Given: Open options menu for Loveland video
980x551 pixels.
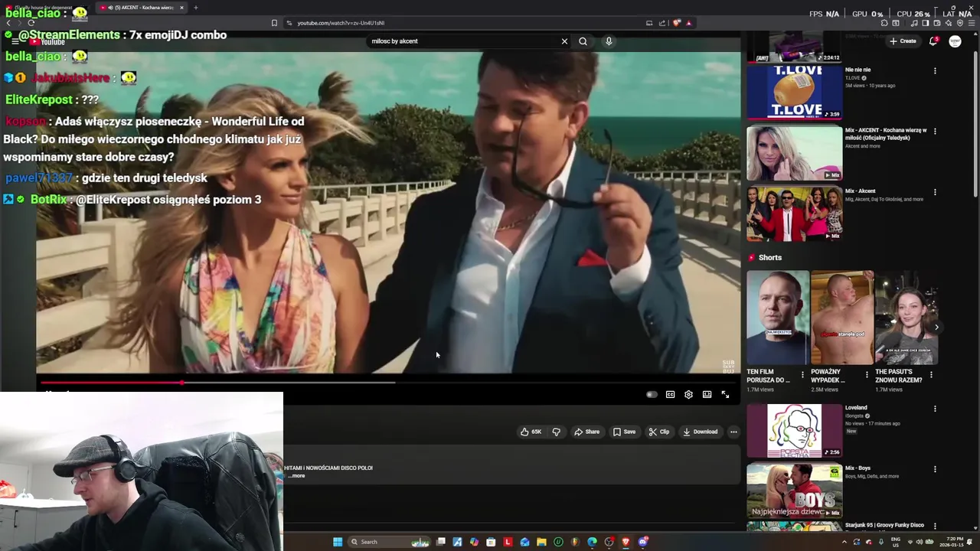Looking at the screenshot, I should click(x=935, y=409).
